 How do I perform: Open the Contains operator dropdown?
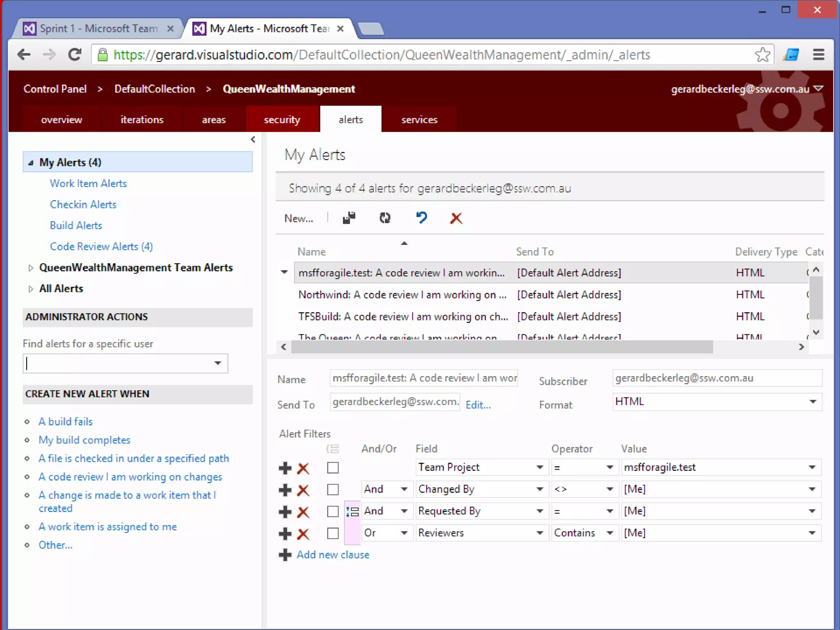click(x=609, y=533)
